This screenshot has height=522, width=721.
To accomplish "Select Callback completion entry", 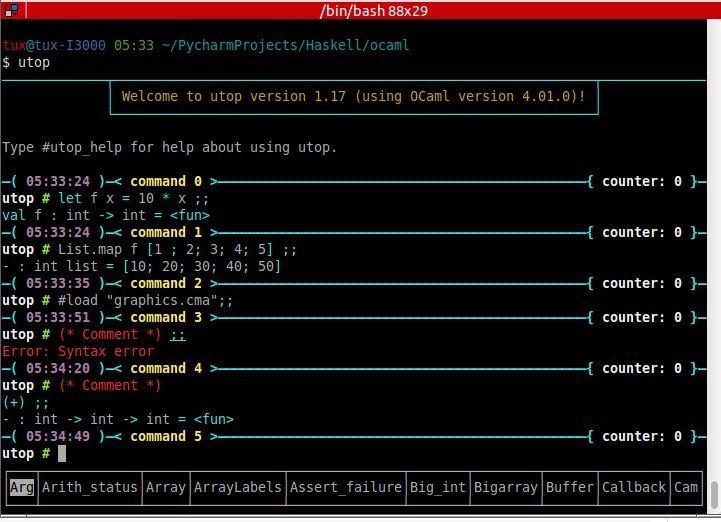I will pyautogui.click(x=634, y=488).
